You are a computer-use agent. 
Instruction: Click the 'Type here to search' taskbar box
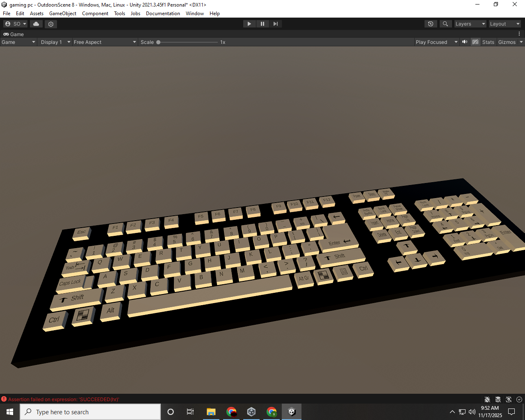click(x=90, y=412)
